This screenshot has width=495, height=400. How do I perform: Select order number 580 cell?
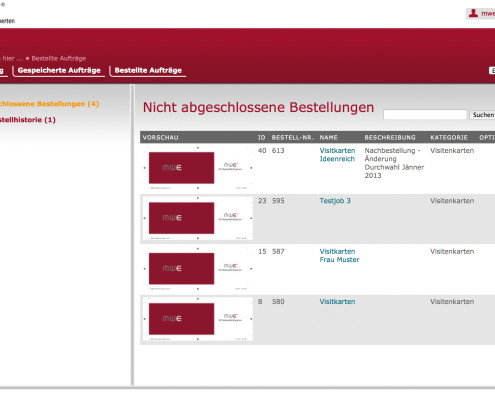click(x=278, y=302)
